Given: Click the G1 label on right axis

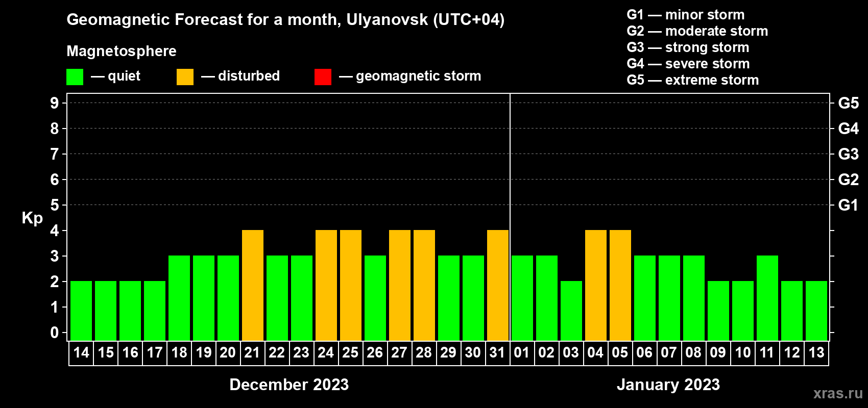Looking at the screenshot, I should [x=849, y=205].
